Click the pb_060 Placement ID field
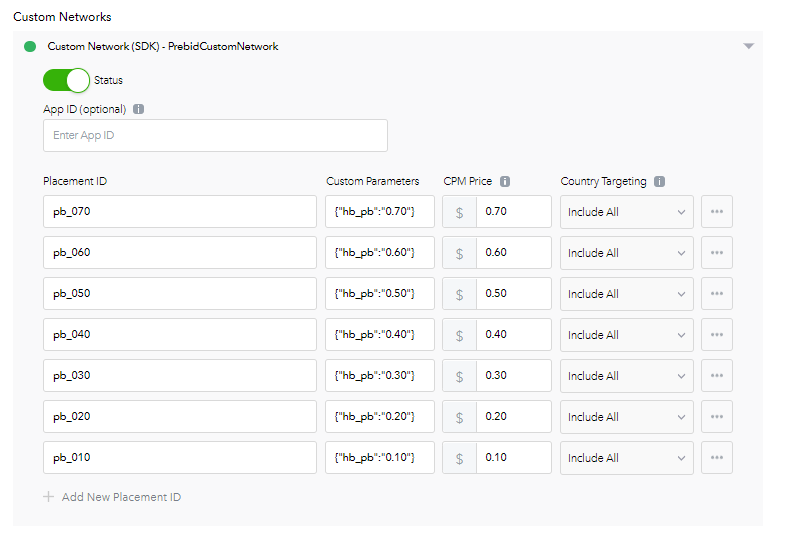This screenshot has height=541, width=798. (180, 253)
